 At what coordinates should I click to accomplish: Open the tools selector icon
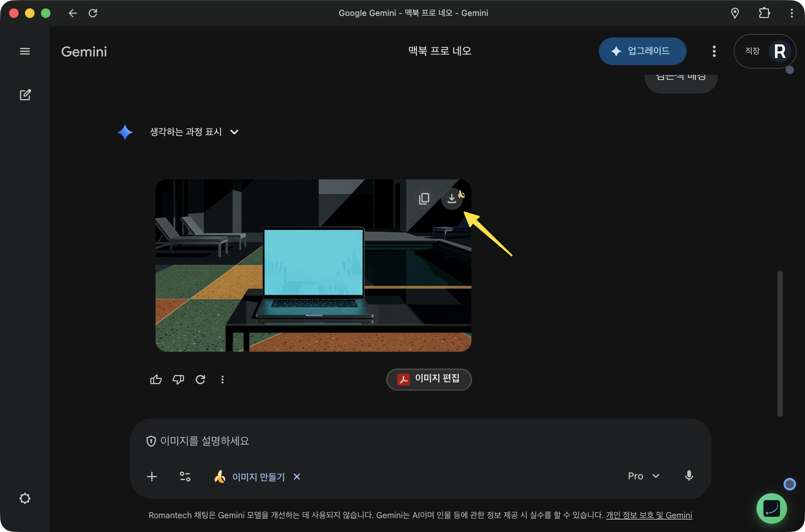(x=185, y=476)
